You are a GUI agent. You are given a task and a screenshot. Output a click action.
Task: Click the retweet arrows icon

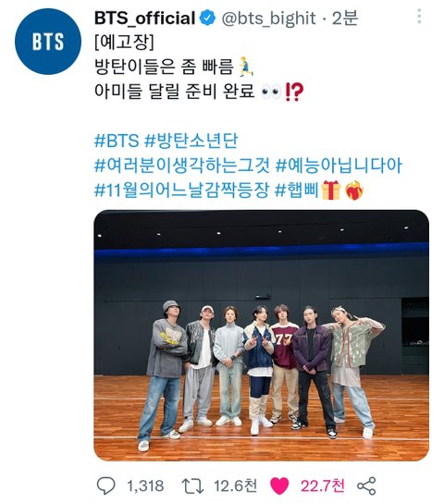[192, 486]
